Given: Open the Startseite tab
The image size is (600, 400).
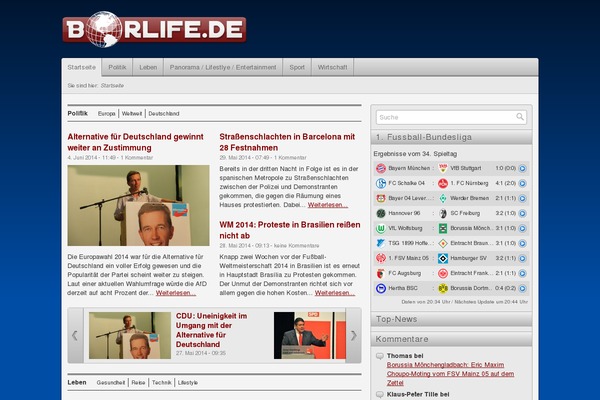Looking at the screenshot, I should (82, 67).
